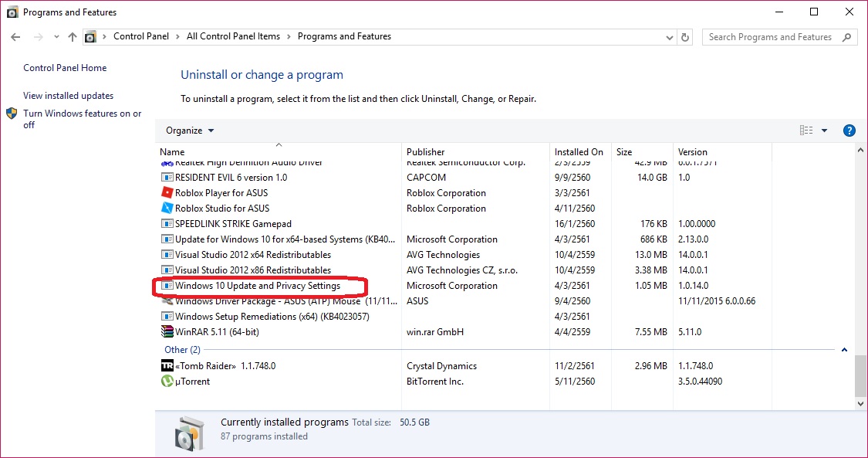Select the Roblox Studio for ASUS entry
The image size is (868, 458).
(x=222, y=209)
